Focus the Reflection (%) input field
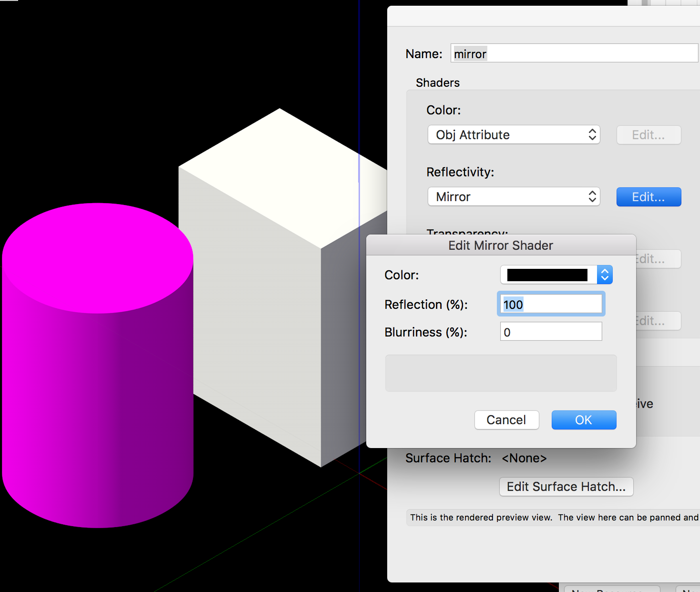The width and height of the screenshot is (700, 592). (x=551, y=305)
